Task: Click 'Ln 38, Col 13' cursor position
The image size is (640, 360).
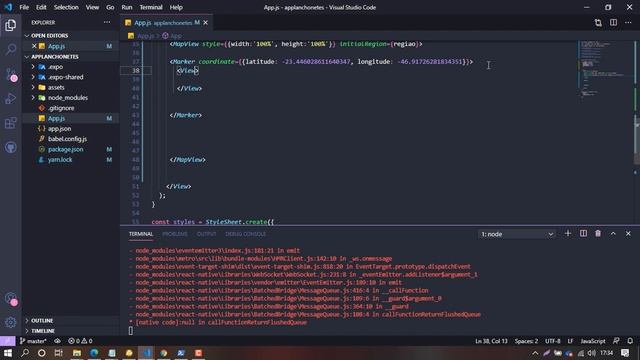Action: coord(491,341)
